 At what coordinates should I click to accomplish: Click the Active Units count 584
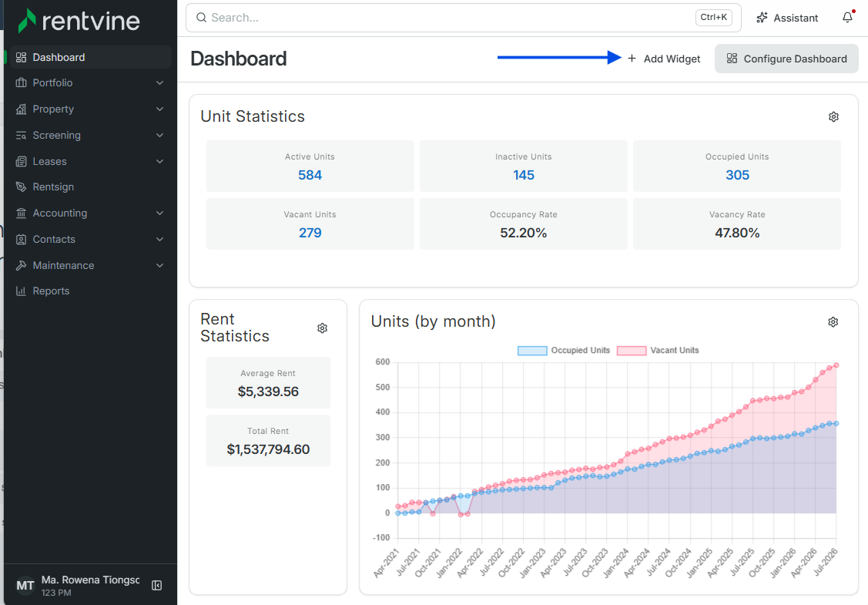coord(310,175)
